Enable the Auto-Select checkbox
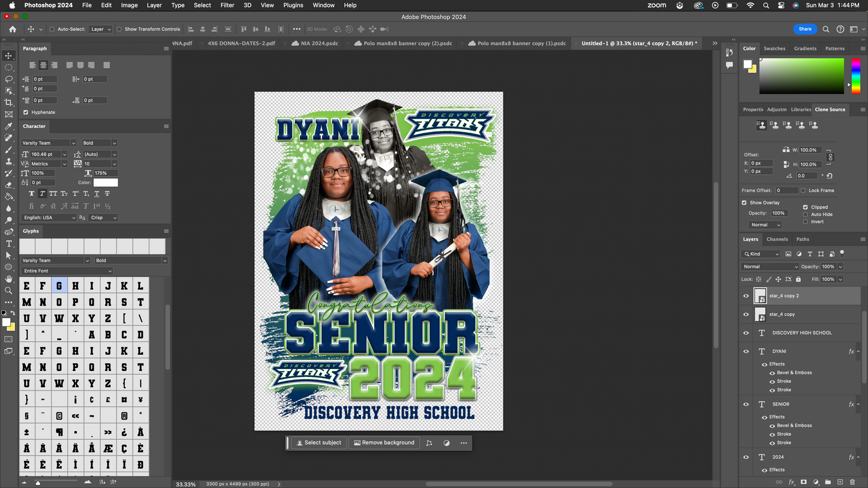This screenshot has width=868, height=488. click(52, 29)
